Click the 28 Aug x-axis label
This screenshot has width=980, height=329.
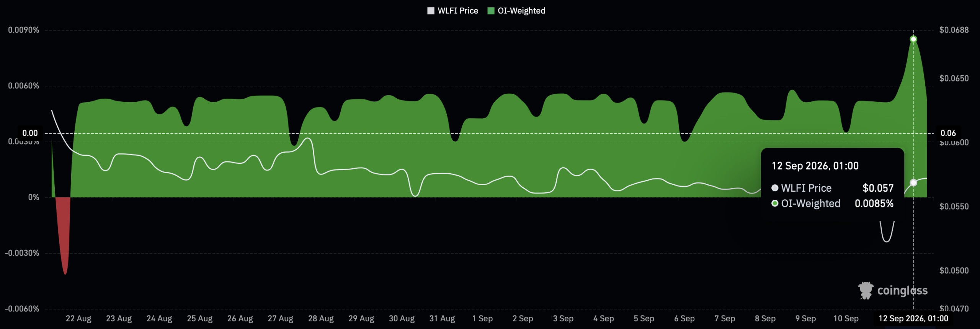point(321,318)
